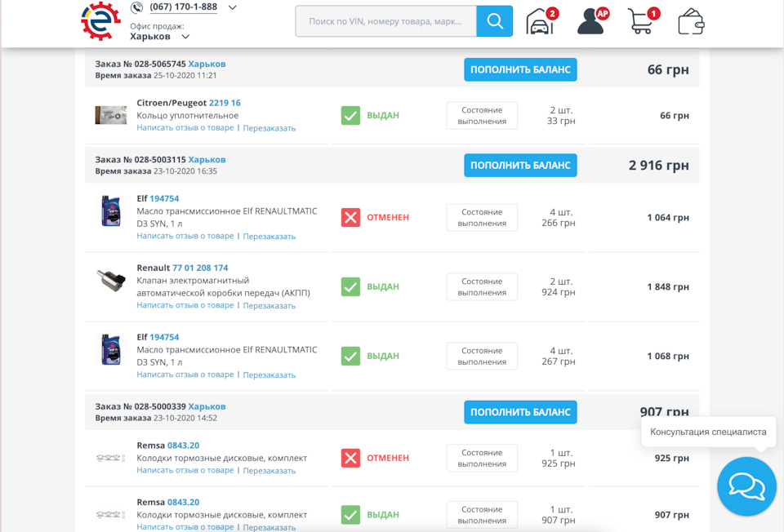This screenshot has height=532, width=784.
Task: Open part number 2219 16 link
Action: pos(225,103)
